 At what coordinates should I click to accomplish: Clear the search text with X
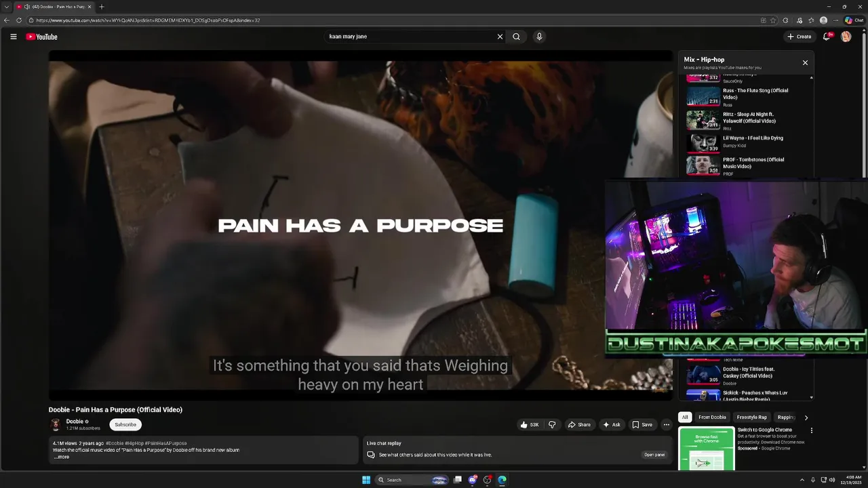tap(500, 37)
